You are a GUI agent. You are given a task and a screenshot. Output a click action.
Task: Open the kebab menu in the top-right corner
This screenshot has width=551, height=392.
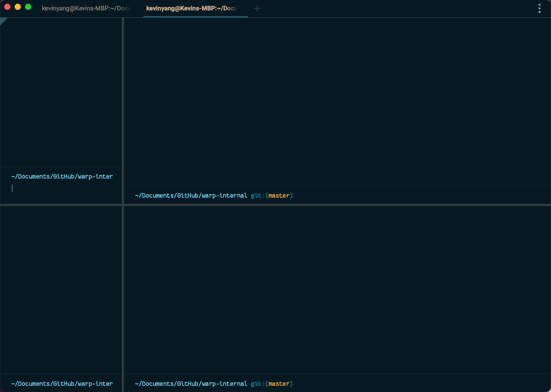[x=539, y=8]
